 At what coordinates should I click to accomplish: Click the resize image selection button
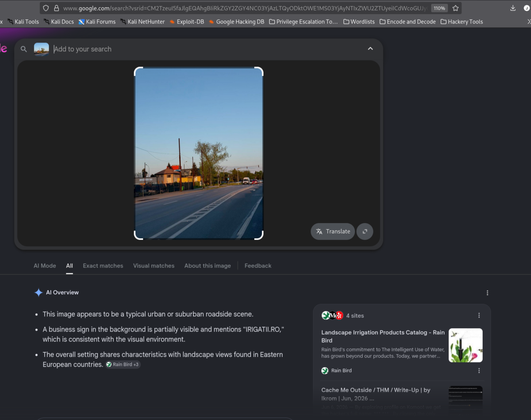pyautogui.click(x=365, y=231)
